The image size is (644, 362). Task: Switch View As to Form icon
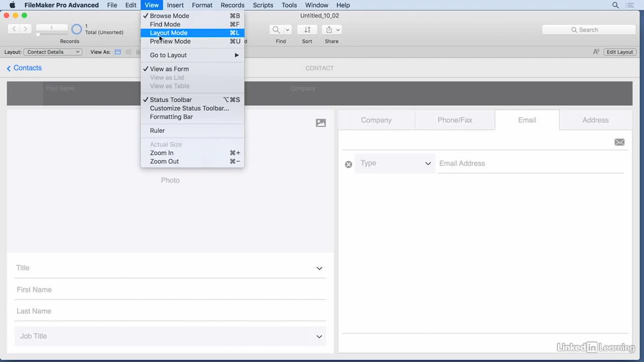coord(118,52)
